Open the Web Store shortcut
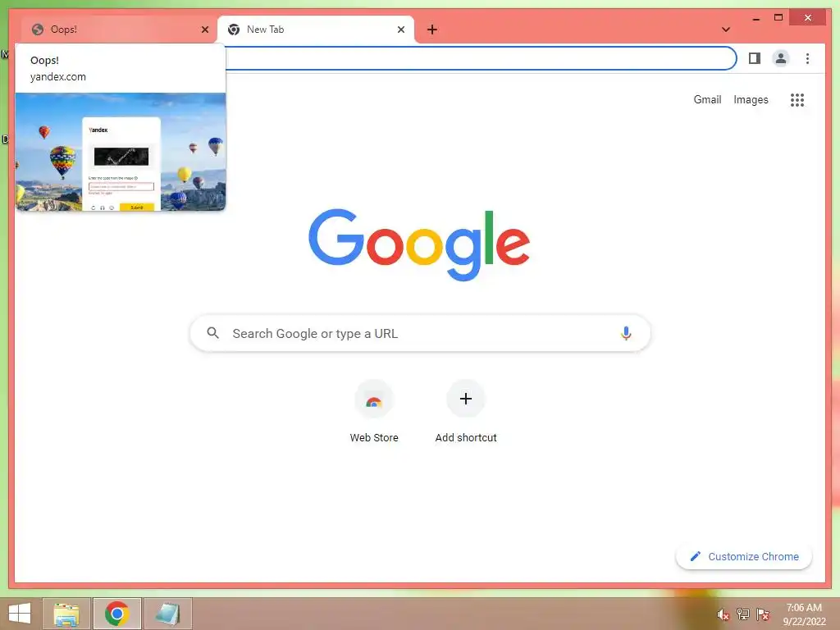 click(374, 412)
